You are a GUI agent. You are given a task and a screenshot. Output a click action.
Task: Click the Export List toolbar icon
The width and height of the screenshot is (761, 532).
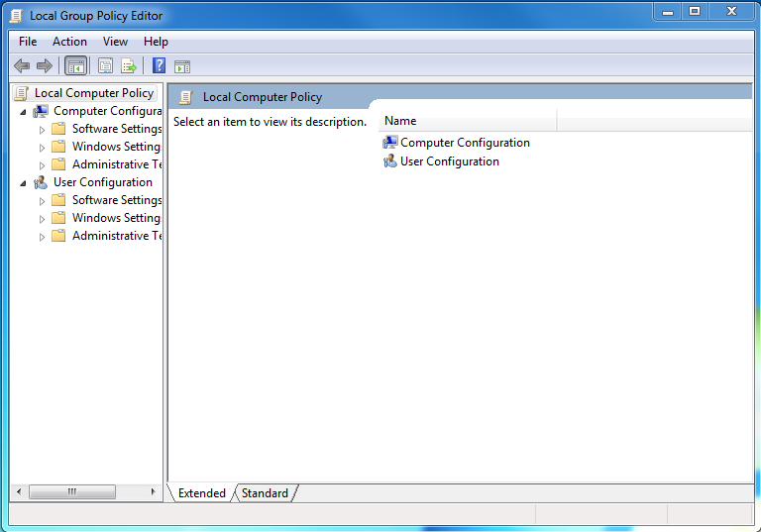(x=129, y=65)
